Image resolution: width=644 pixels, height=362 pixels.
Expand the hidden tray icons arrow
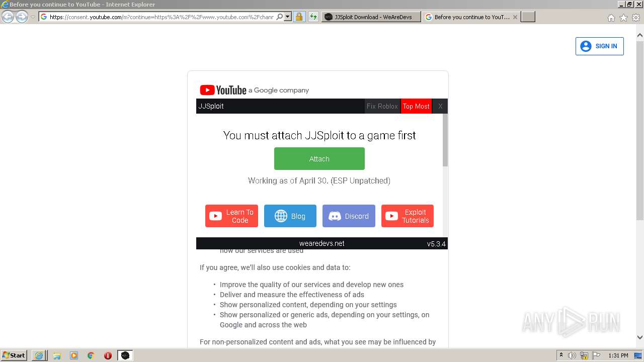(561, 355)
